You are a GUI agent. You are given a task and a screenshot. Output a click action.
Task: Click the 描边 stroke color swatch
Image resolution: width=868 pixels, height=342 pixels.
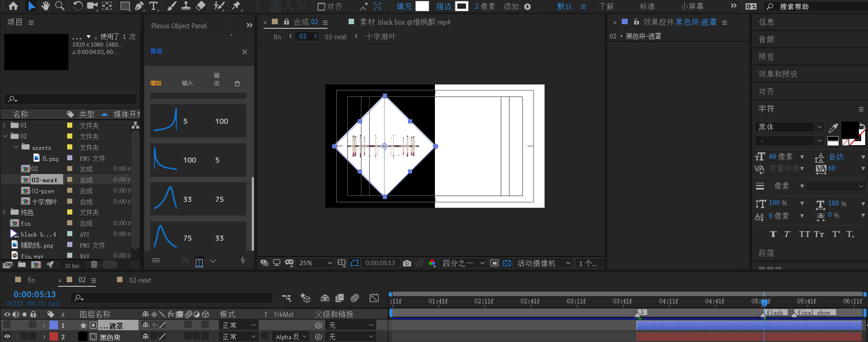(462, 6)
